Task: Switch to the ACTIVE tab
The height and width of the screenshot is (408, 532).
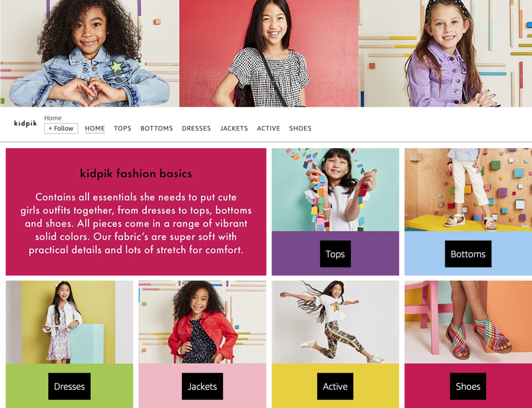Action: [x=268, y=128]
